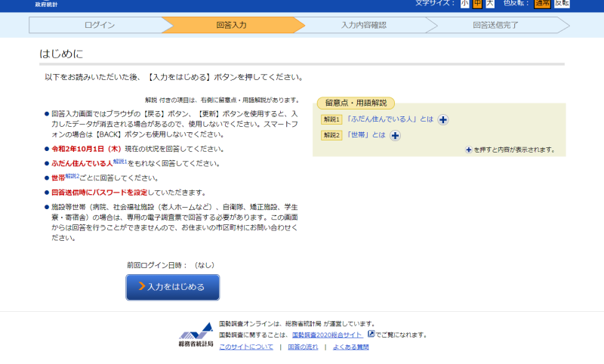Expand the 「世帯」 explanation plus icon
The height and width of the screenshot is (364, 604).
[x=395, y=135]
